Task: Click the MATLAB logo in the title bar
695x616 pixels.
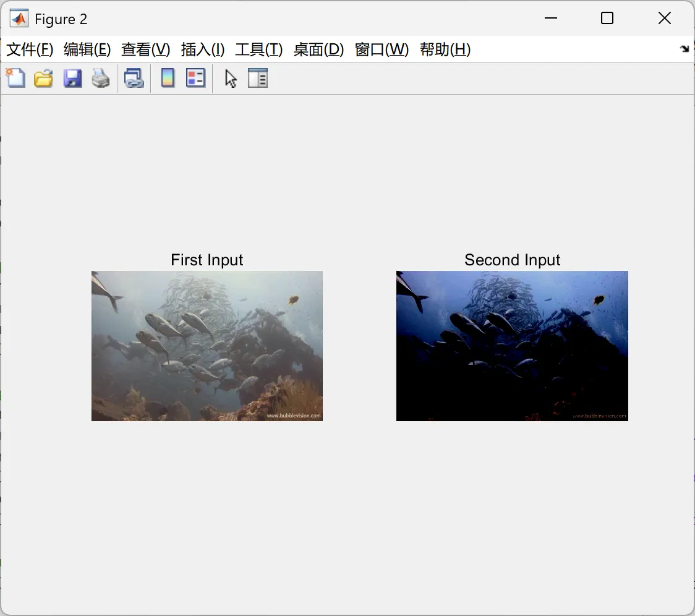Action: click(x=19, y=18)
